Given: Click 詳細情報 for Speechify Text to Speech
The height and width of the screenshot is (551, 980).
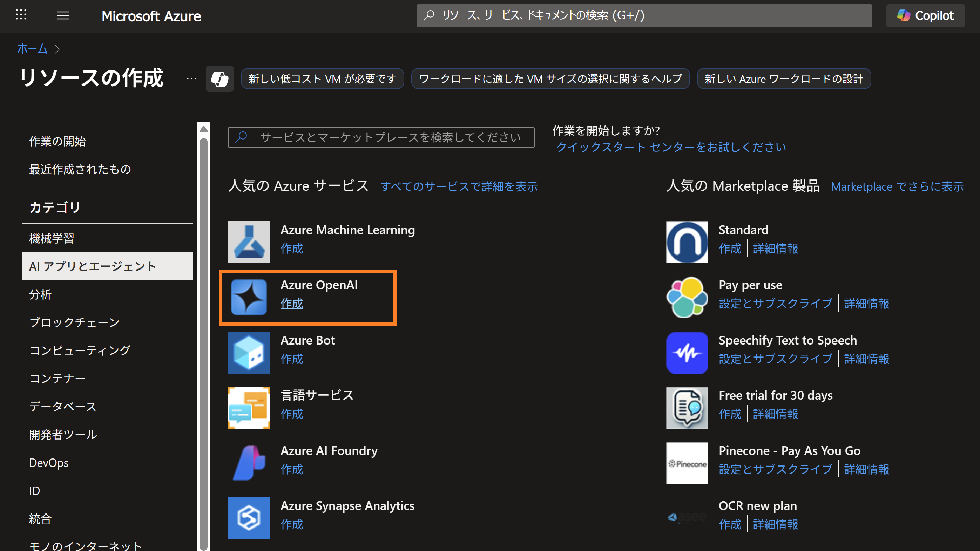Looking at the screenshot, I should pos(867,359).
